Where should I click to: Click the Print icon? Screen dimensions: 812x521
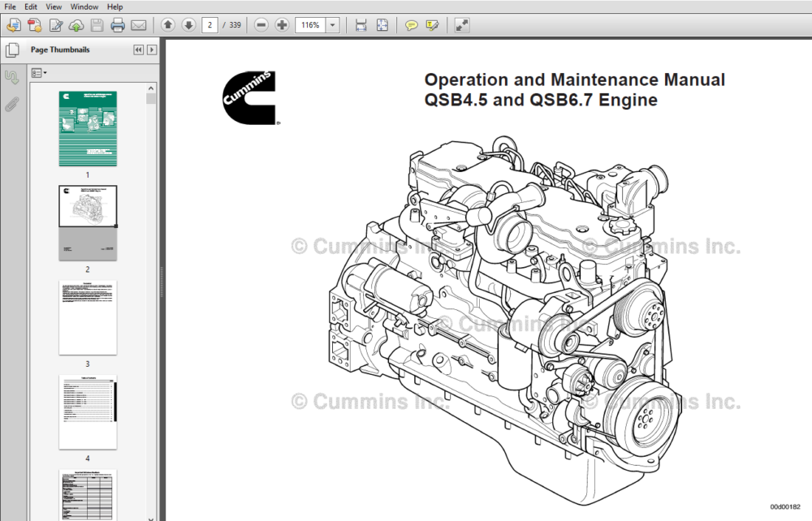tap(118, 25)
